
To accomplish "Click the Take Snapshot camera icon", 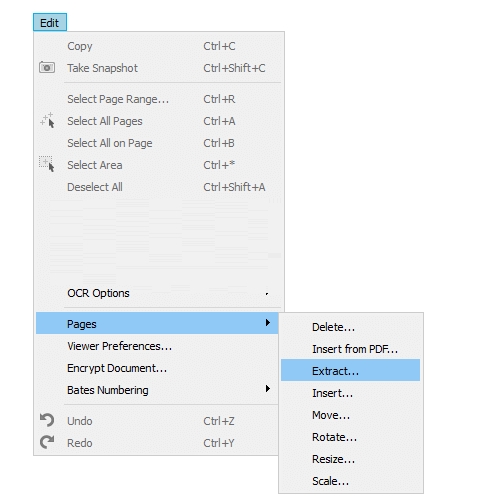I will [x=47, y=68].
